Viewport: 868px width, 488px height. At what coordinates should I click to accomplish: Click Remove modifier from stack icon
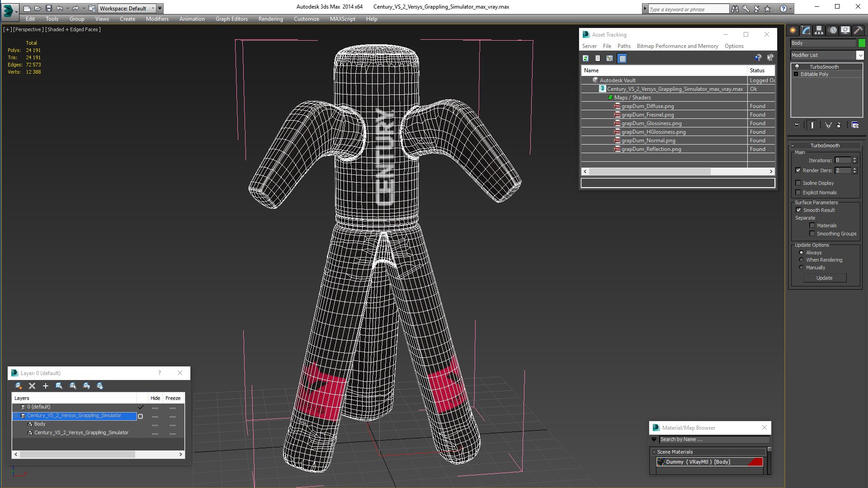click(839, 125)
